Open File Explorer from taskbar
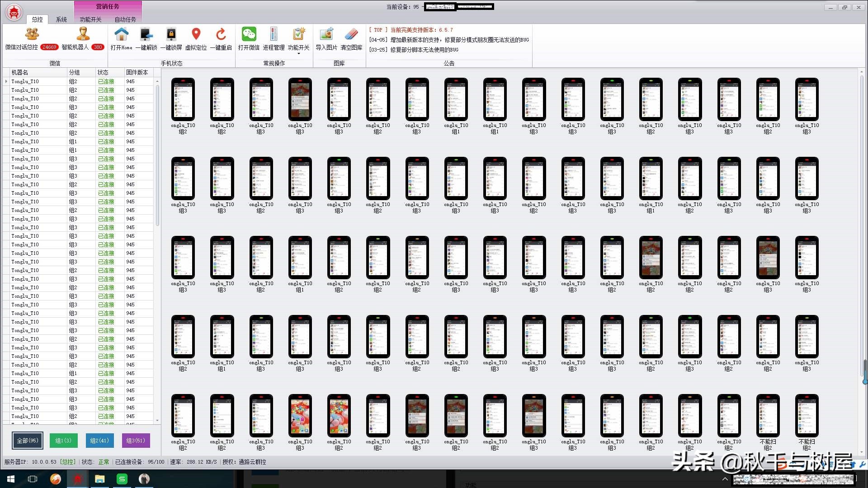The width and height of the screenshot is (868, 488). click(x=99, y=479)
